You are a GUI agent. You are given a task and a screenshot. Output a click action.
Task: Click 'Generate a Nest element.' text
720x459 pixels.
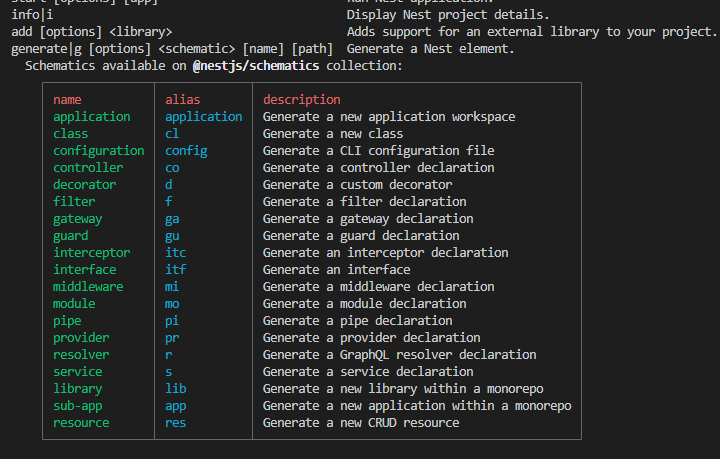click(x=430, y=49)
